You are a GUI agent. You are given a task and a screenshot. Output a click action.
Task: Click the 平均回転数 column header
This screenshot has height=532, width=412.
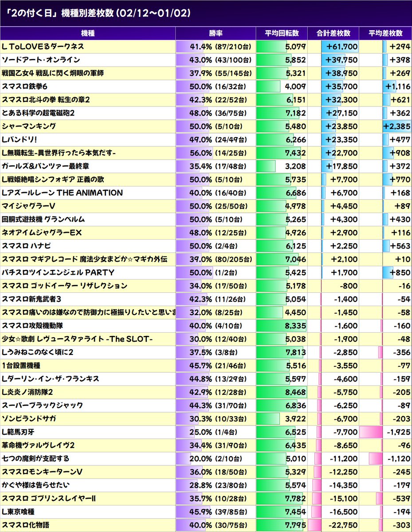(x=282, y=33)
